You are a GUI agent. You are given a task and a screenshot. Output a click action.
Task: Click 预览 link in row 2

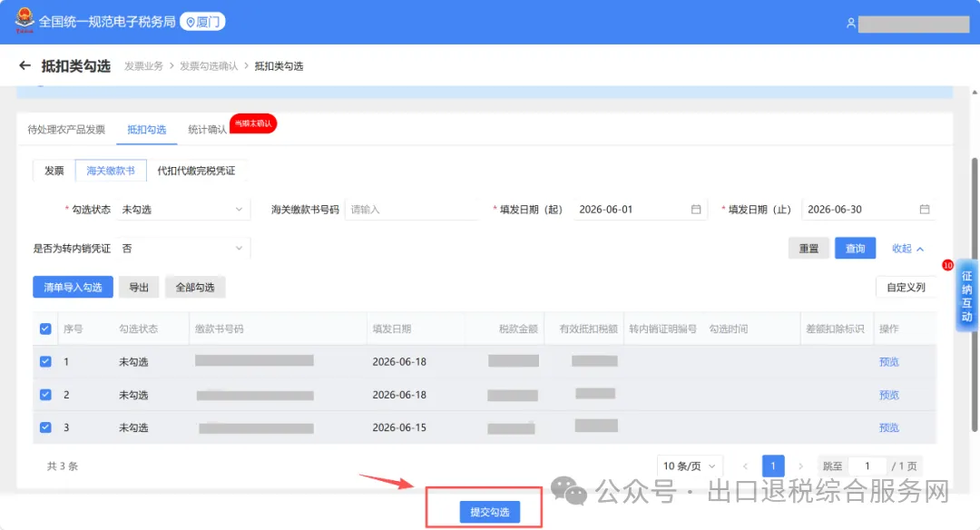pos(888,395)
